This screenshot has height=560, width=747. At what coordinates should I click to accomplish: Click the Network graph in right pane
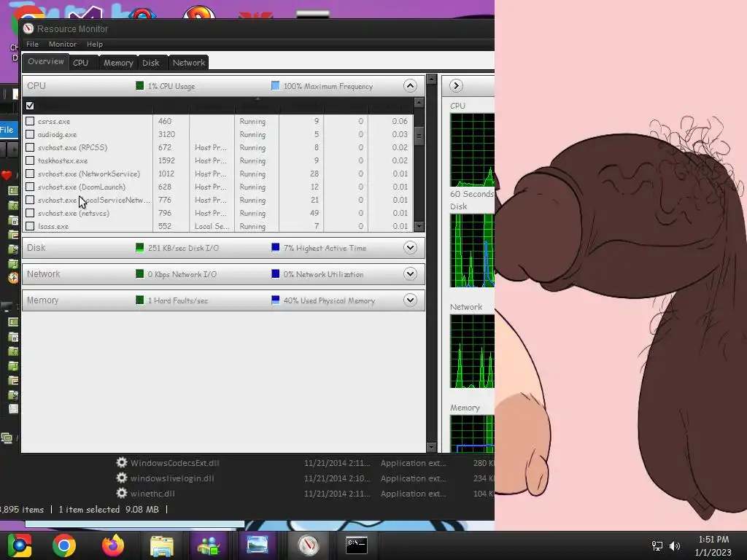(472, 351)
